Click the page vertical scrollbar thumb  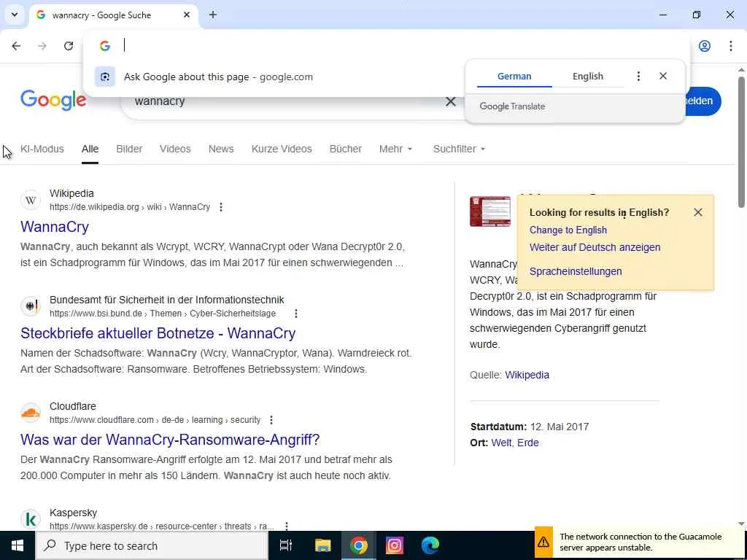[x=741, y=141]
